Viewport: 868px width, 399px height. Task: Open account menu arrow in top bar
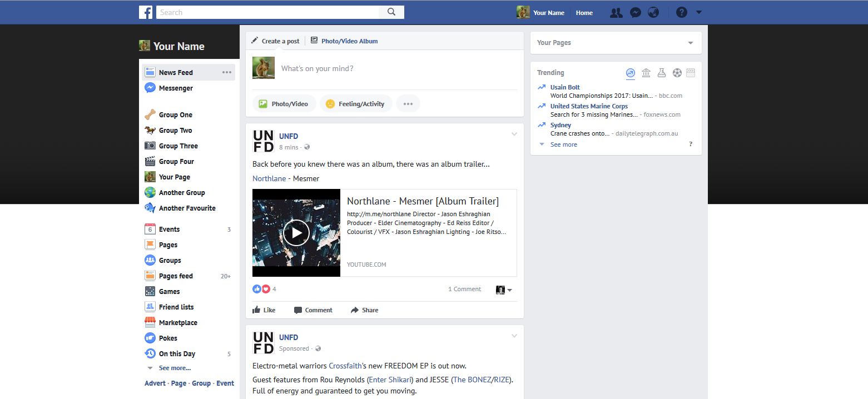click(699, 13)
